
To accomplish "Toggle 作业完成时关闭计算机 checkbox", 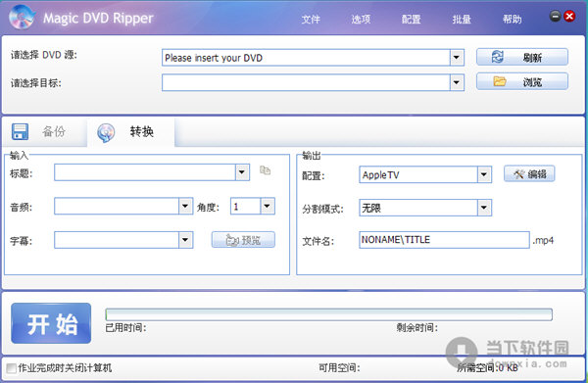I will click(11, 368).
